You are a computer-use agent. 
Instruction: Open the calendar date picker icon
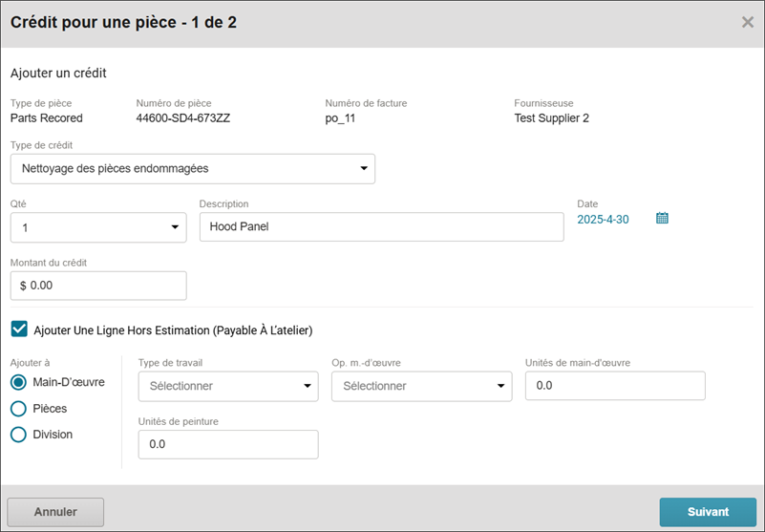(x=662, y=218)
